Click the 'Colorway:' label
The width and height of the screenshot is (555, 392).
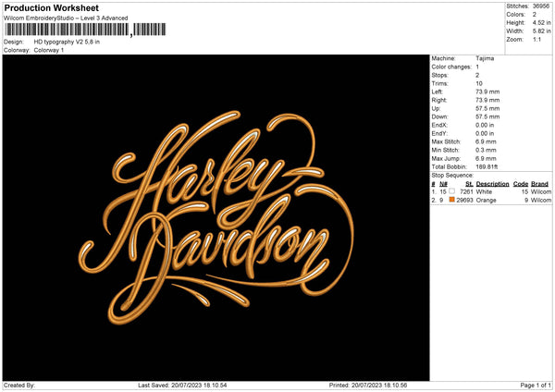pyautogui.click(x=17, y=50)
